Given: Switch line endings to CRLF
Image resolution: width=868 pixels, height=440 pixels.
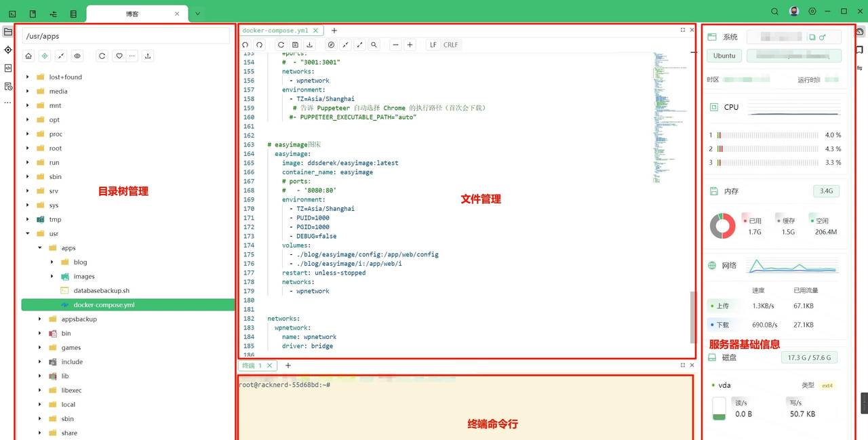Looking at the screenshot, I should (x=450, y=45).
